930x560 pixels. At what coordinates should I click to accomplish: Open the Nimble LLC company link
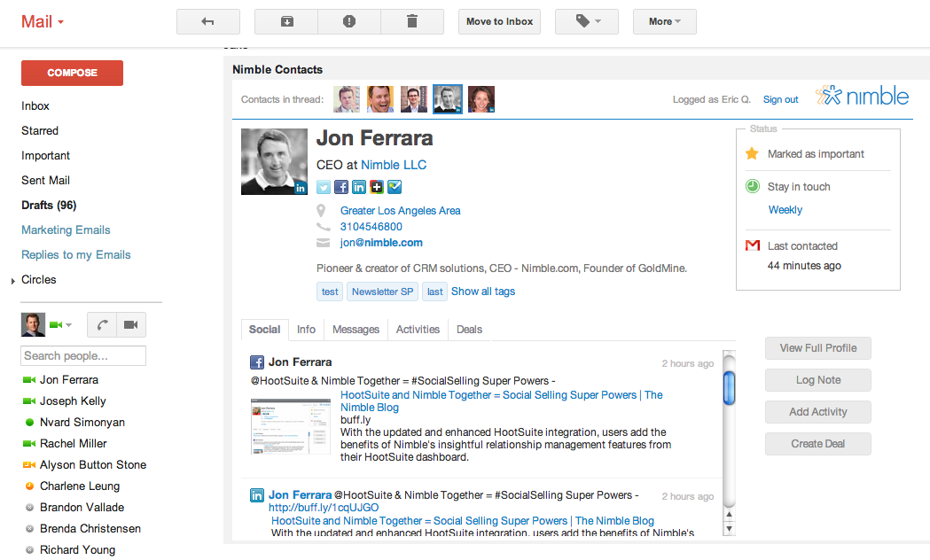tap(394, 165)
